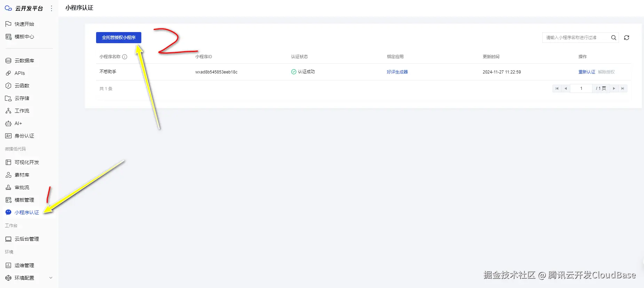Click the 身份认证 ID card icon
The width and height of the screenshot is (644, 288).
tap(8, 136)
